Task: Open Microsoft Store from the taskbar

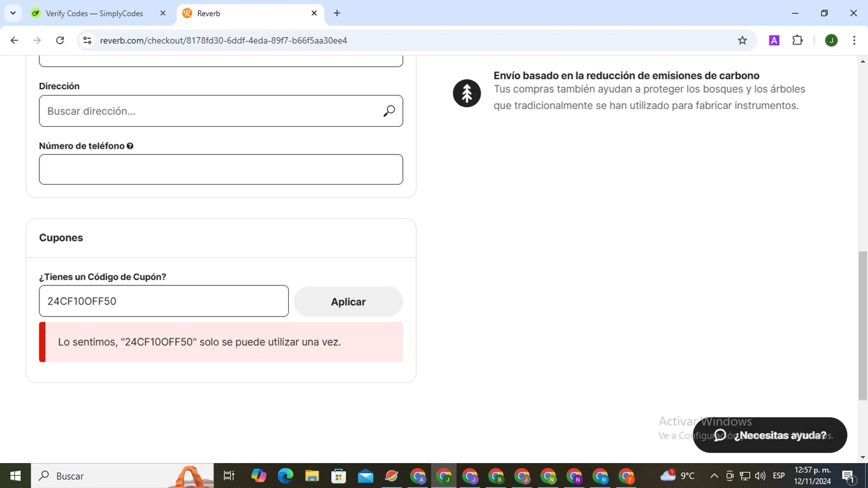Action: click(x=339, y=476)
